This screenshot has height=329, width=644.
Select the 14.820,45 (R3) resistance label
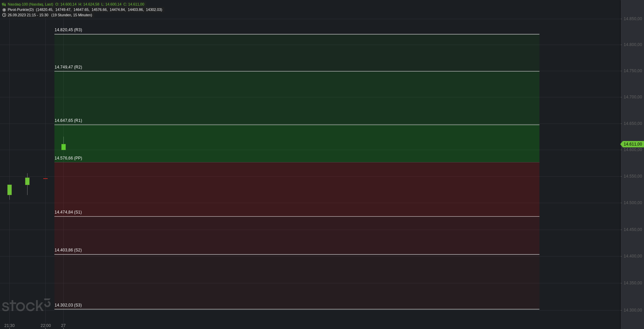(68, 30)
